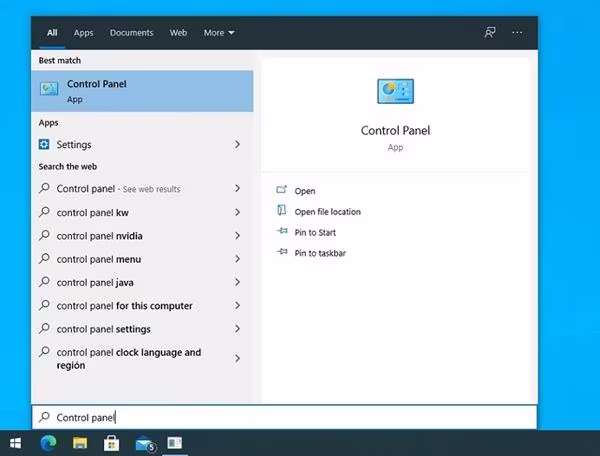The image size is (600, 456).
Task: Open the feedback icon in the search header
Action: click(x=490, y=33)
